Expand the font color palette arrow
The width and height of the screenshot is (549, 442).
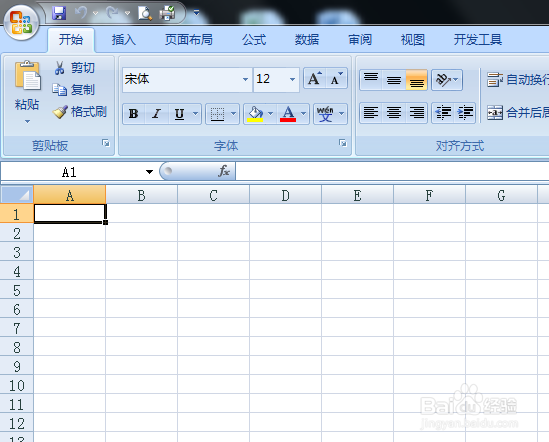pyautogui.click(x=304, y=113)
